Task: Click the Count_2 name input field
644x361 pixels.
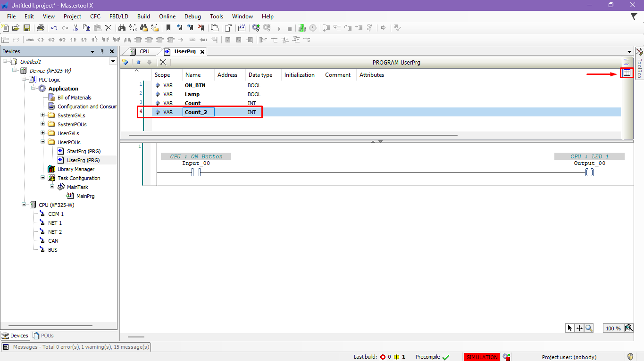Action: coord(198,112)
